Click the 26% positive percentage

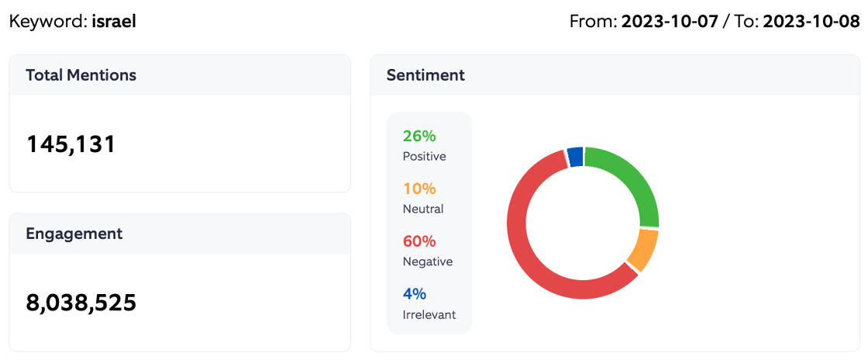[419, 137]
